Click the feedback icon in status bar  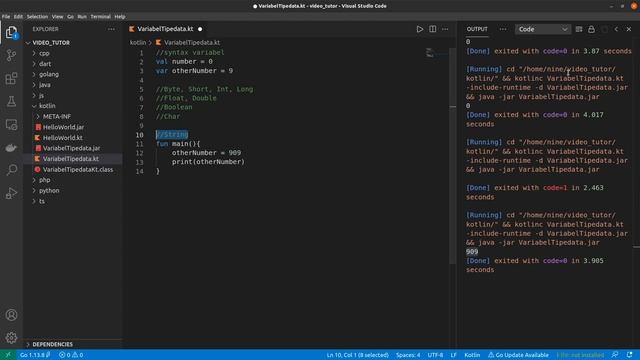[x=615, y=355]
